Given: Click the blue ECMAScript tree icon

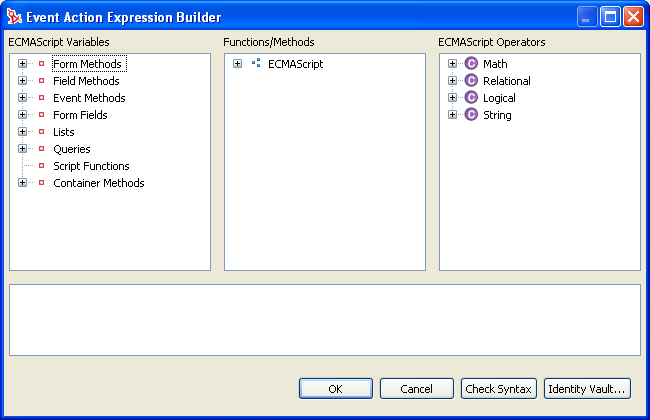Looking at the screenshot, I should 256,63.
